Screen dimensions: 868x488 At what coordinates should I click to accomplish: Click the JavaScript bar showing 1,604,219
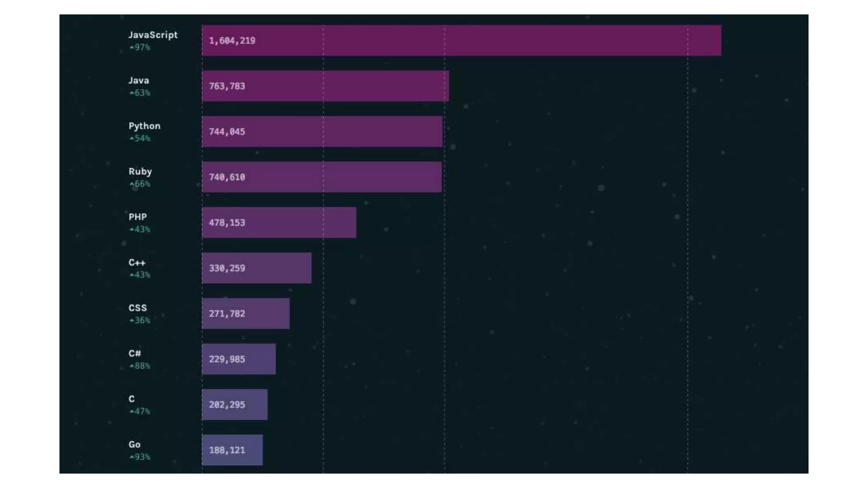point(461,40)
